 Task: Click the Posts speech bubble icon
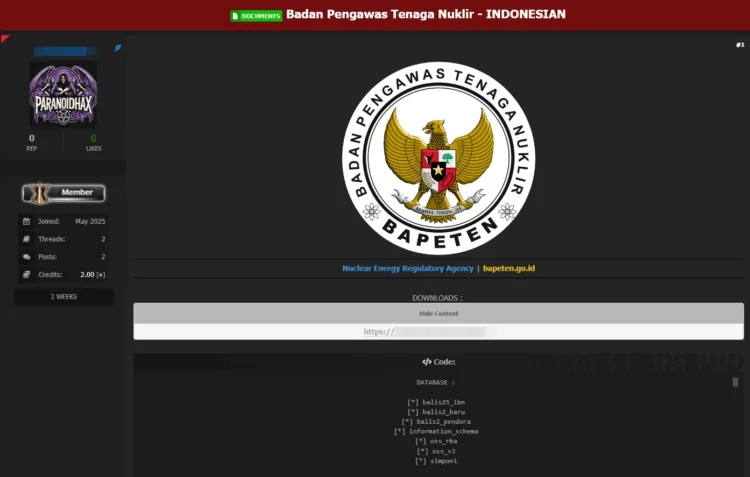pyautogui.click(x=26, y=257)
